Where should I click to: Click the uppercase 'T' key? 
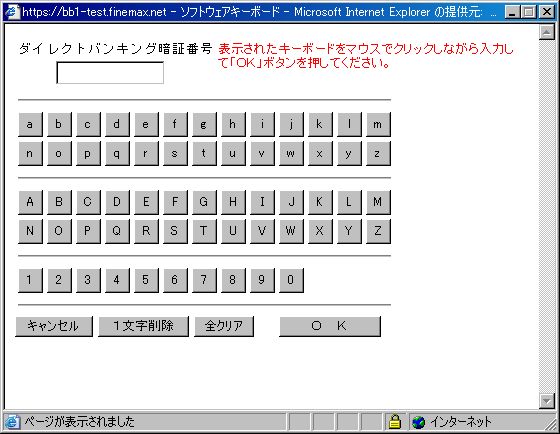click(204, 231)
